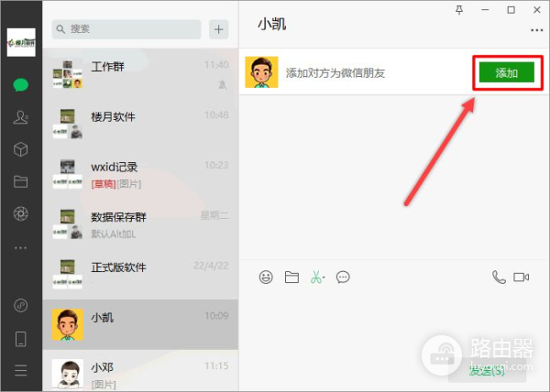The width and height of the screenshot is (550, 392).
Task: Click the 添加对方为微信朋友 text
Action: (x=335, y=73)
